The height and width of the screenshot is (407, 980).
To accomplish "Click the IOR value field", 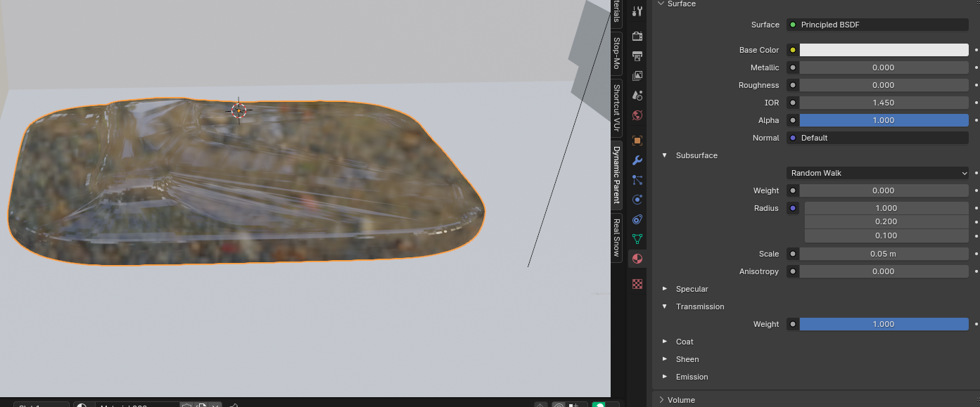I will 884,103.
